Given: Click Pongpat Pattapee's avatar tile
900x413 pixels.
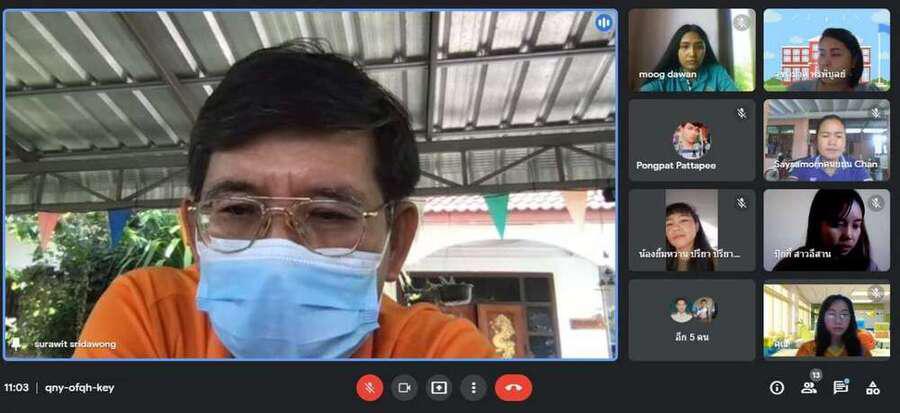Looking at the screenshot, I should pyautogui.click(x=691, y=140).
